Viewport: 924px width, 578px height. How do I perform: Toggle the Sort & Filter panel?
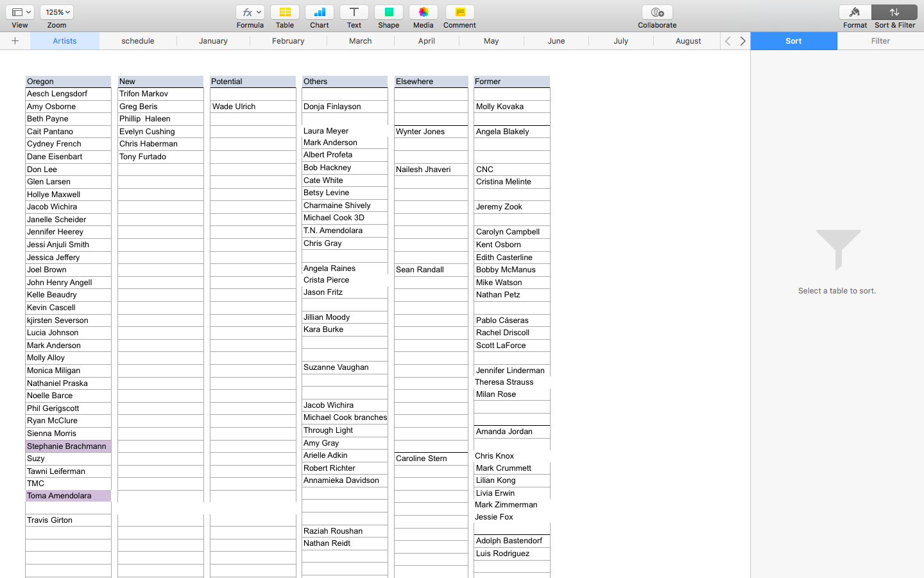point(894,12)
